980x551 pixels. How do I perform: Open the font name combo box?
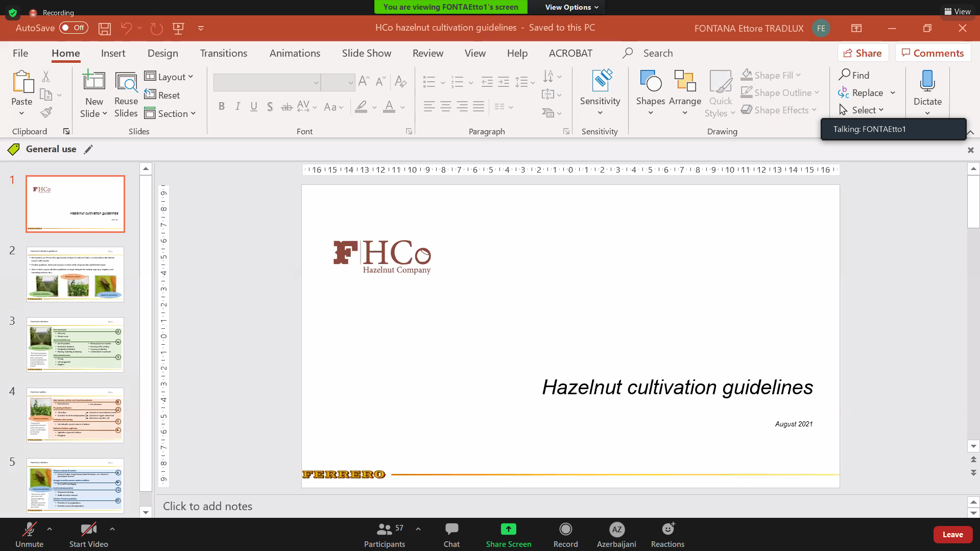pos(267,82)
